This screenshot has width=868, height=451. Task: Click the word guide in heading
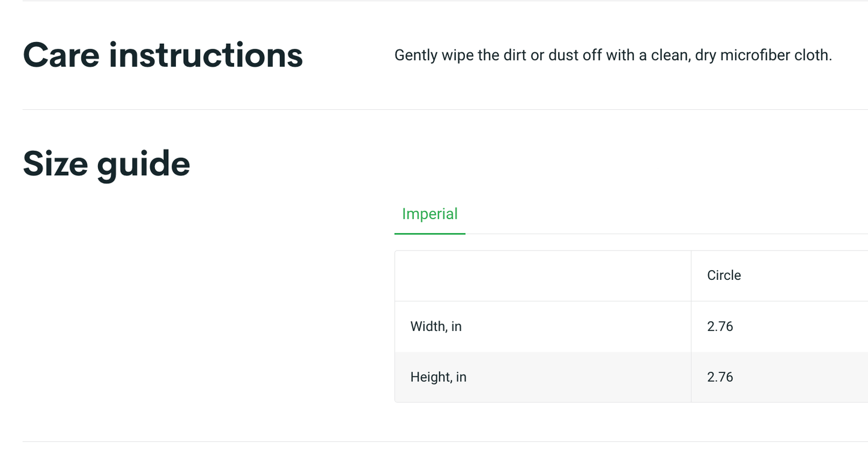[x=144, y=165]
